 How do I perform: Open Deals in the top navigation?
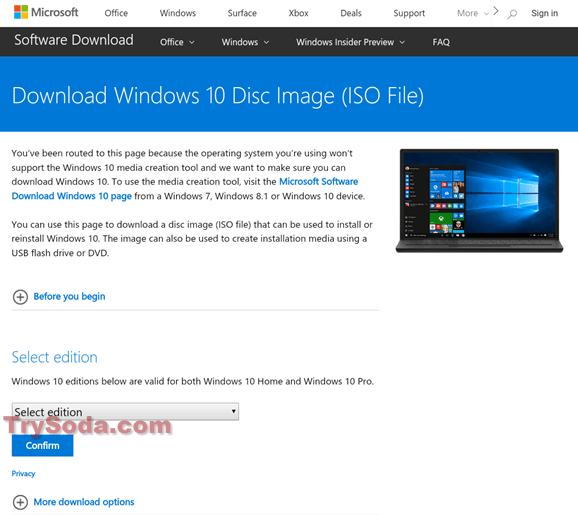(x=351, y=13)
